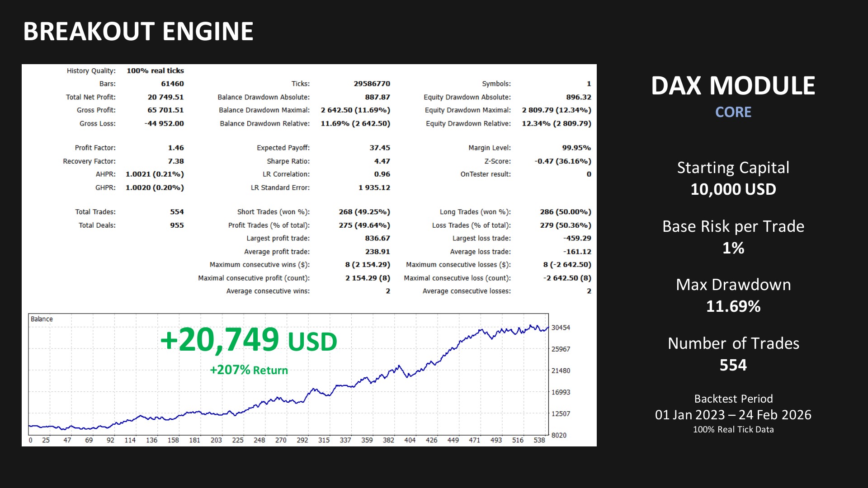
Task: Click the Backtest Period date range
Action: point(733,415)
